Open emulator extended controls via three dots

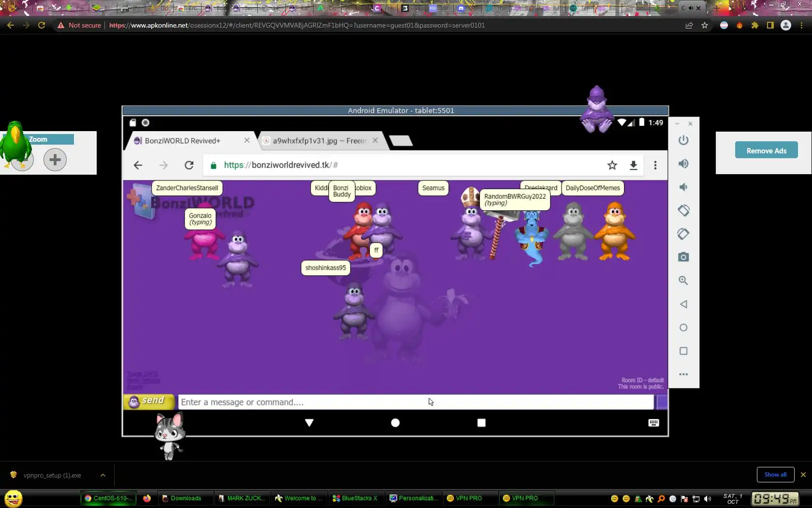point(683,374)
